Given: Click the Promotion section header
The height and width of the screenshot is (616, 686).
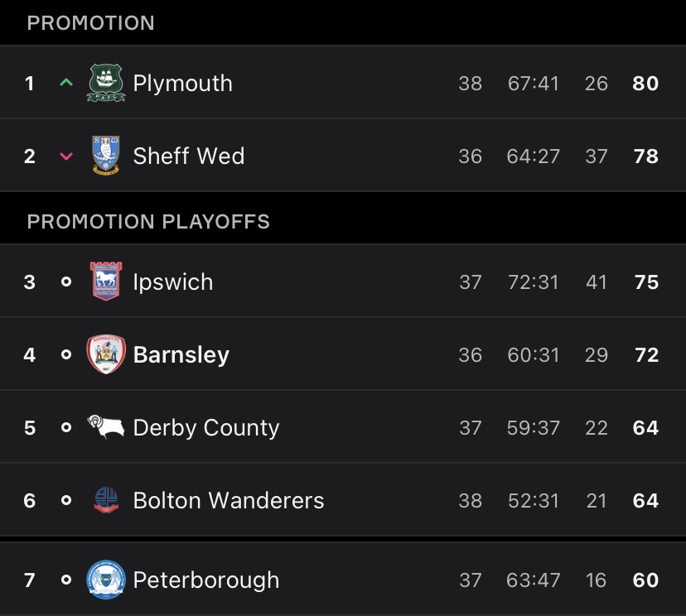Looking at the screenshot, I should click(x=91, y=23).
